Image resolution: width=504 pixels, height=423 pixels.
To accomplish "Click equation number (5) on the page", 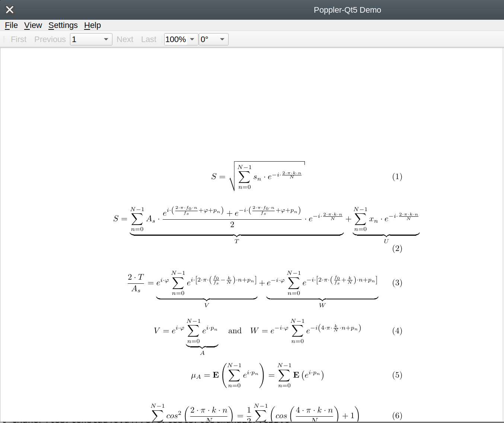I will (397, 375).
